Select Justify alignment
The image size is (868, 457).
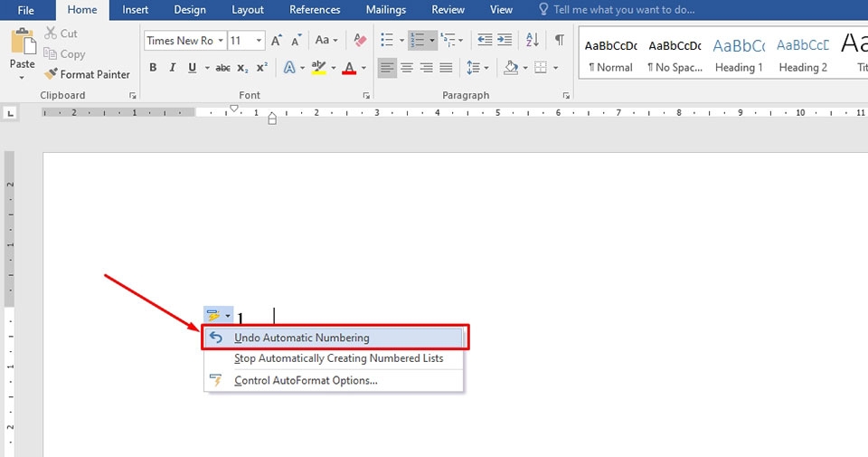click(x=446, y=68)
